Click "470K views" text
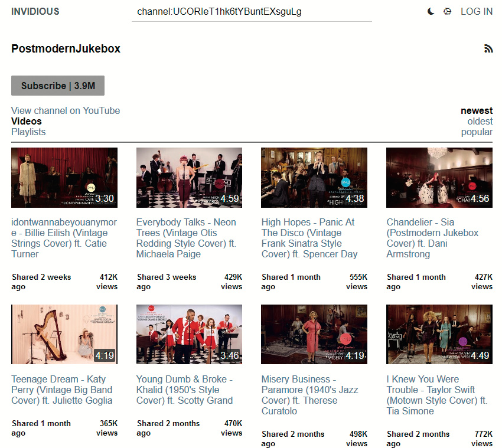This screenshot has height=448, width=502. 232,428
